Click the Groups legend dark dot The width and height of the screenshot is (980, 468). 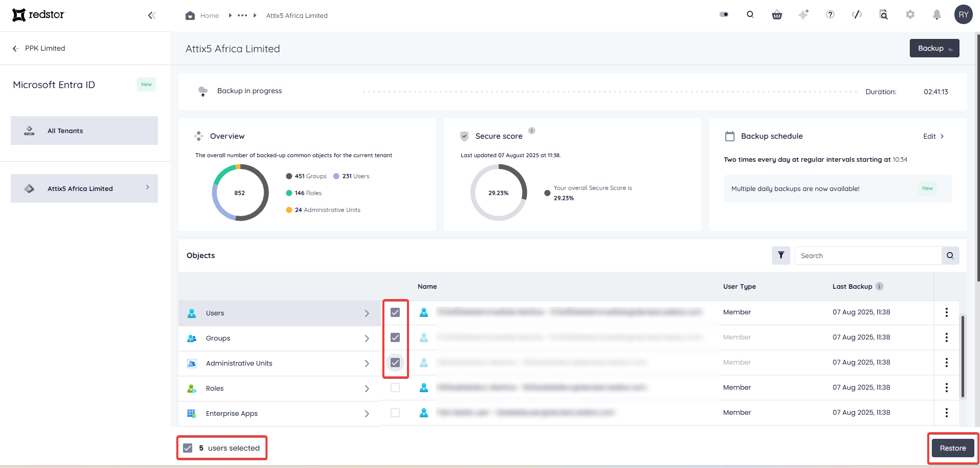coord(289,176)
